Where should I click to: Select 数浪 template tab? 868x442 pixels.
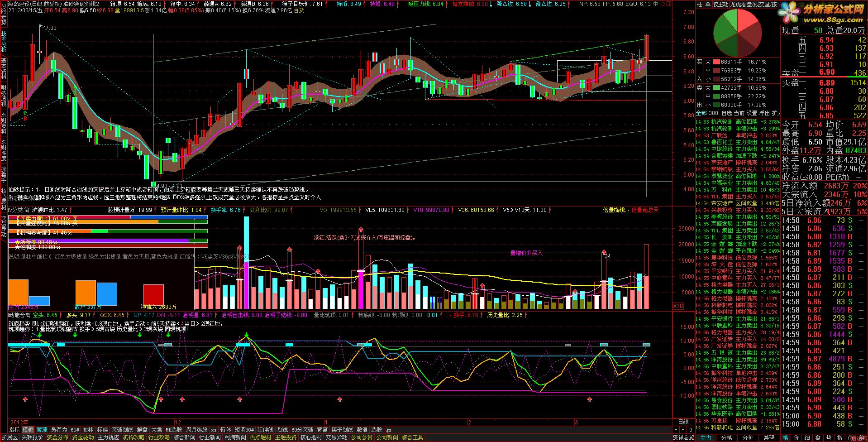click(x=362, y=429)
